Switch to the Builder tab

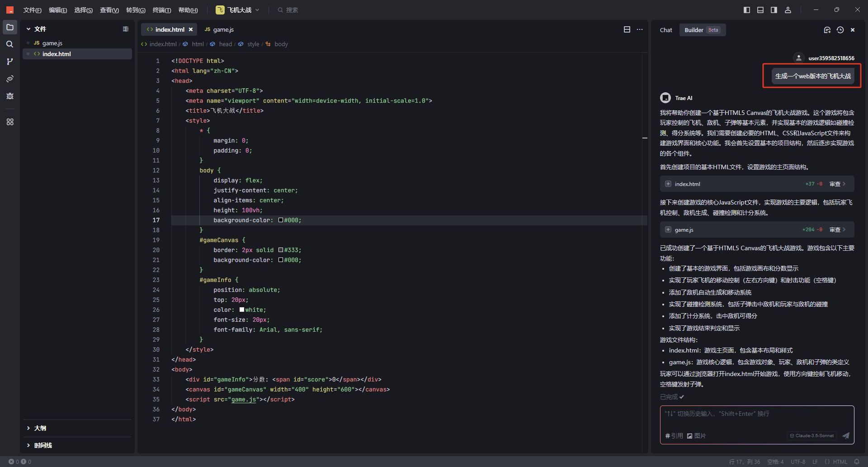pos(702,30)
